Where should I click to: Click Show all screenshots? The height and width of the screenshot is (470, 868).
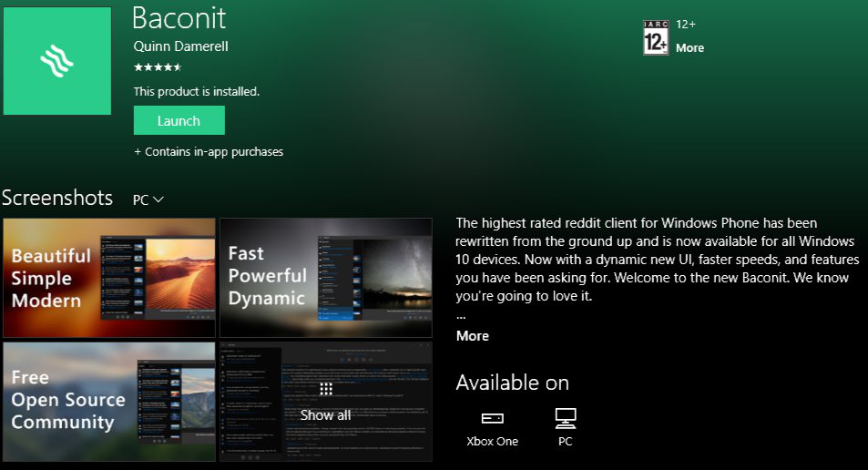pyautogui.click(x=325, y=415)
